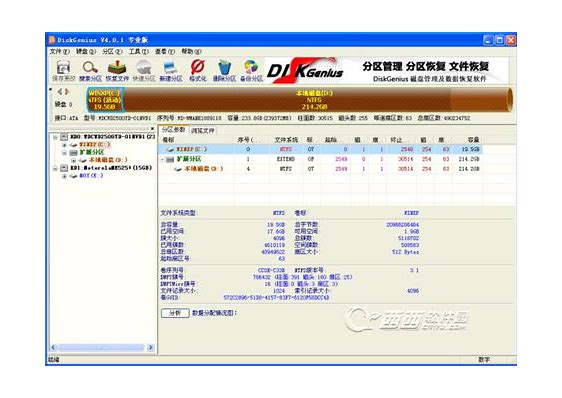Sort by the 容量 column header

click(468, 140)
